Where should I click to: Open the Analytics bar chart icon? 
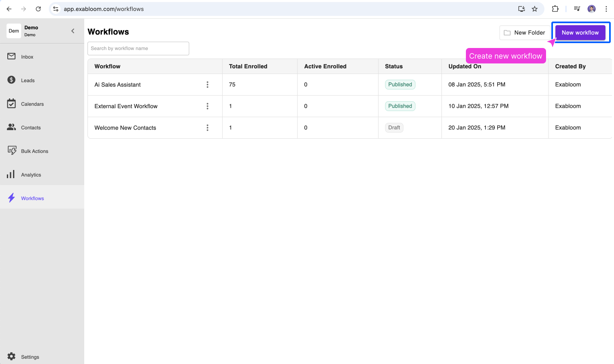tap(11, 174)
